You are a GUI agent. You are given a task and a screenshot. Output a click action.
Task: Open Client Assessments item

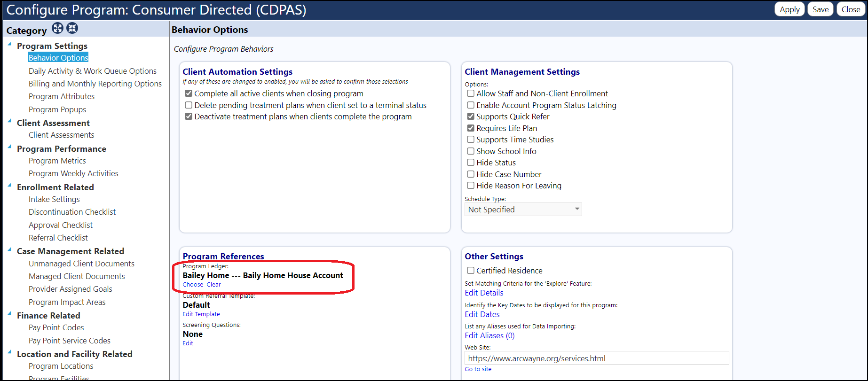click(x=62, y=135)
